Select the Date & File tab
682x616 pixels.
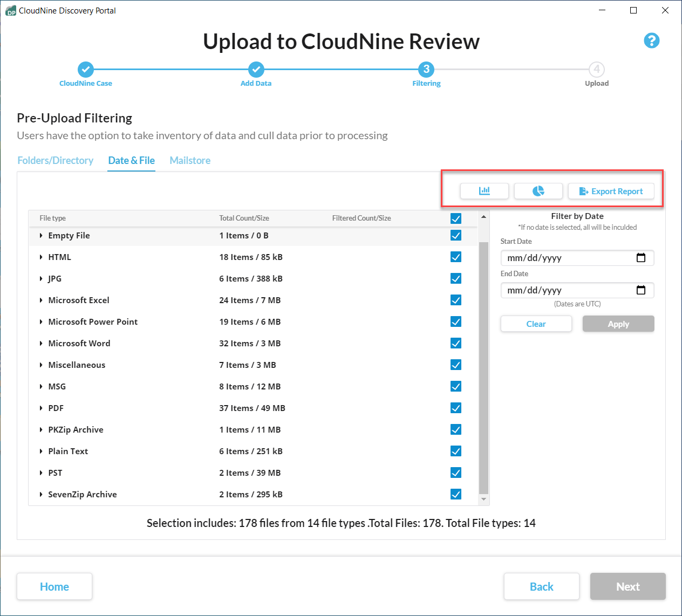click(131, 160)
